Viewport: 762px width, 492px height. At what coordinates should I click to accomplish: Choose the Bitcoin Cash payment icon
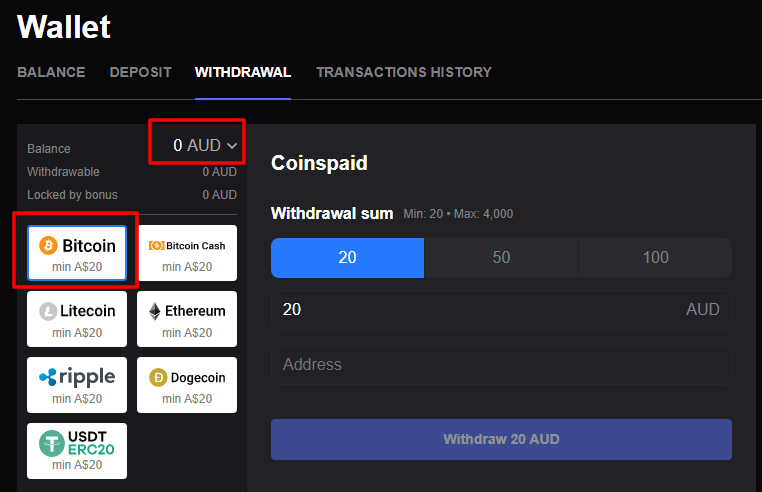(x=156, y=246)
